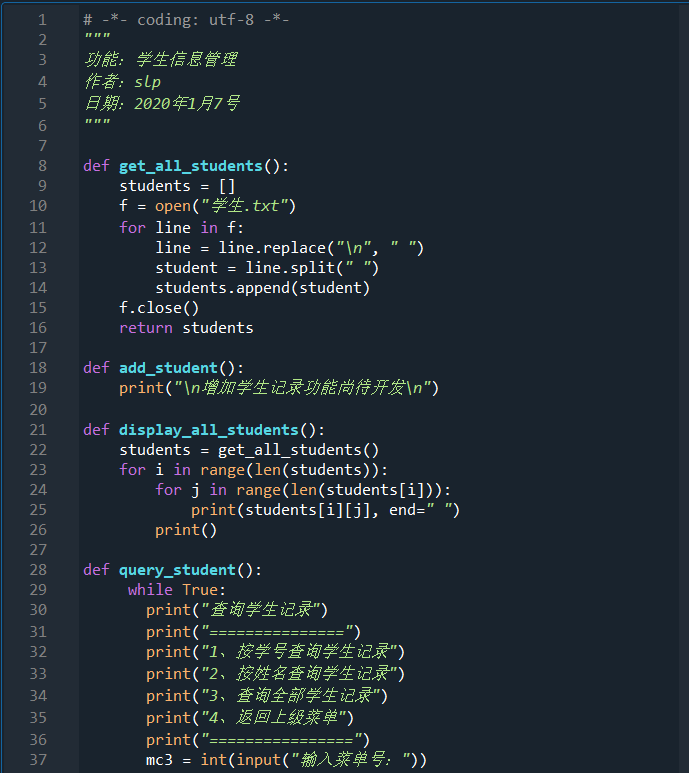
Task: Click the string '3、查询全部学生记录'
Action: (x=291, y=696)
